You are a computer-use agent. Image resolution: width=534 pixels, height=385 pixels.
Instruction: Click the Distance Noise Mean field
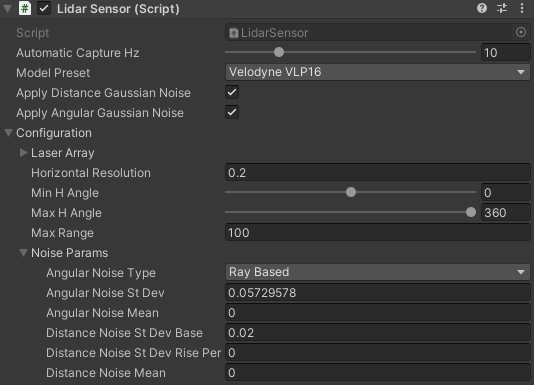point(377,373)
